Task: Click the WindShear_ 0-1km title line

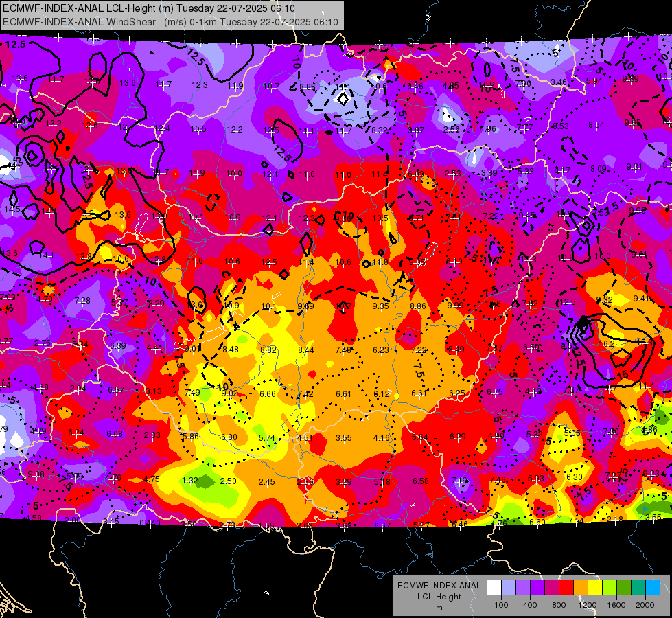Action: click(x=170, y=22)
